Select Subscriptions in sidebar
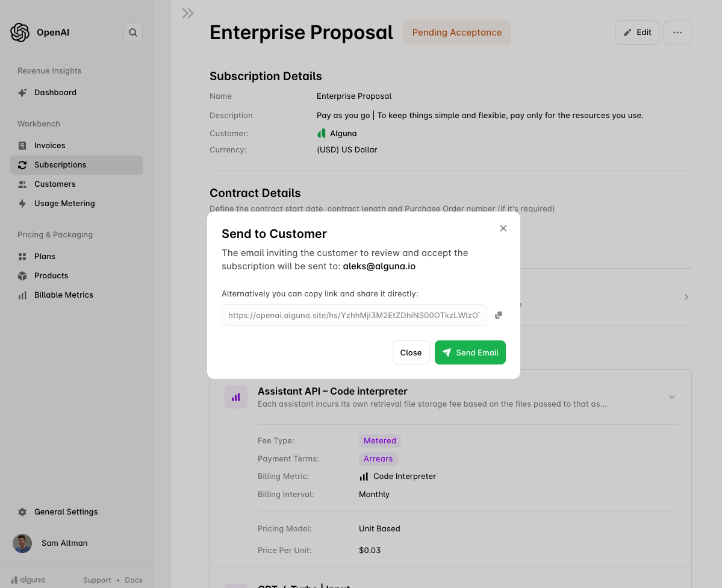Viewport: 722px width, 588px height. [76, 165]
